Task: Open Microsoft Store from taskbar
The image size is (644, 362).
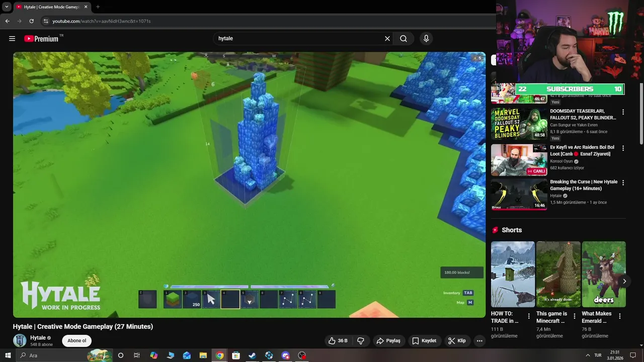Action: 236,355
